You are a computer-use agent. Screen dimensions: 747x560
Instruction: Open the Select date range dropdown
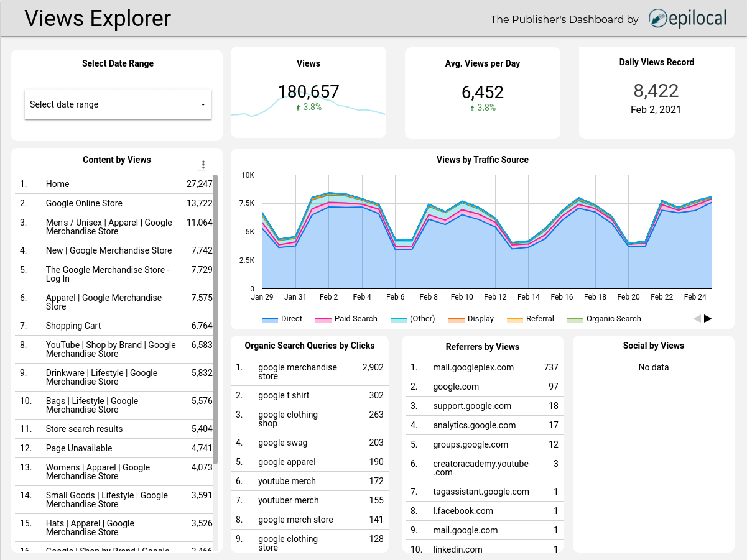pyautogui.click(x=118, y=104)
